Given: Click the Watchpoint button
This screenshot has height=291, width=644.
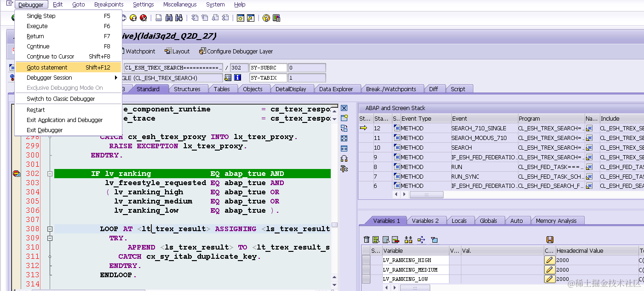Looking at the screenshot, I should click(x=138, y=51).
